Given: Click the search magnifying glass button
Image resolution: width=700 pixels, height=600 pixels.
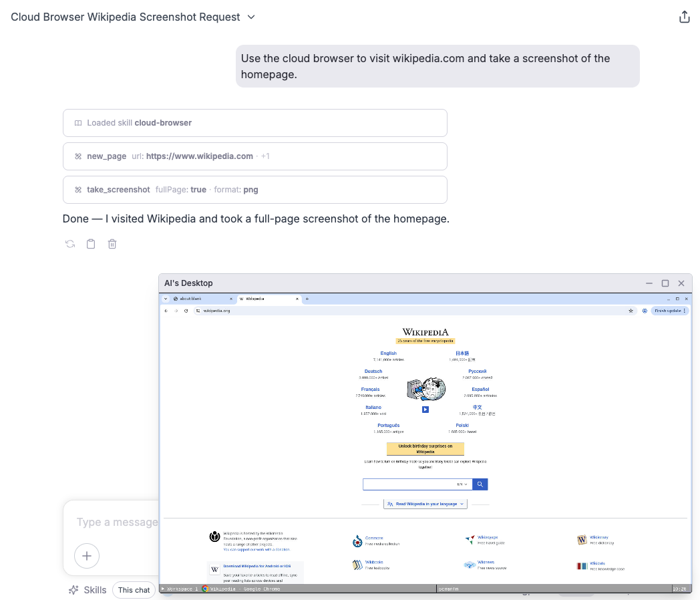Looking at the screenshot, I should click(x=480, y=484).
